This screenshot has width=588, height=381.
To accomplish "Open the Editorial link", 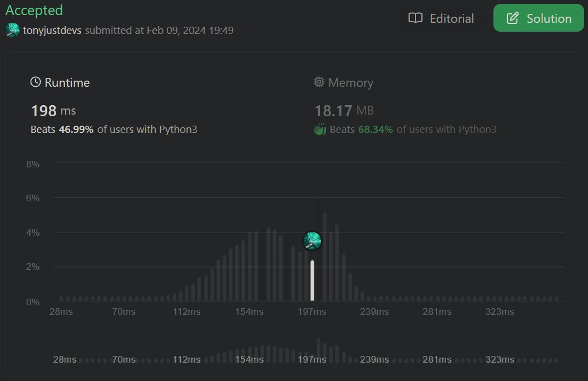I will [441, 18].
